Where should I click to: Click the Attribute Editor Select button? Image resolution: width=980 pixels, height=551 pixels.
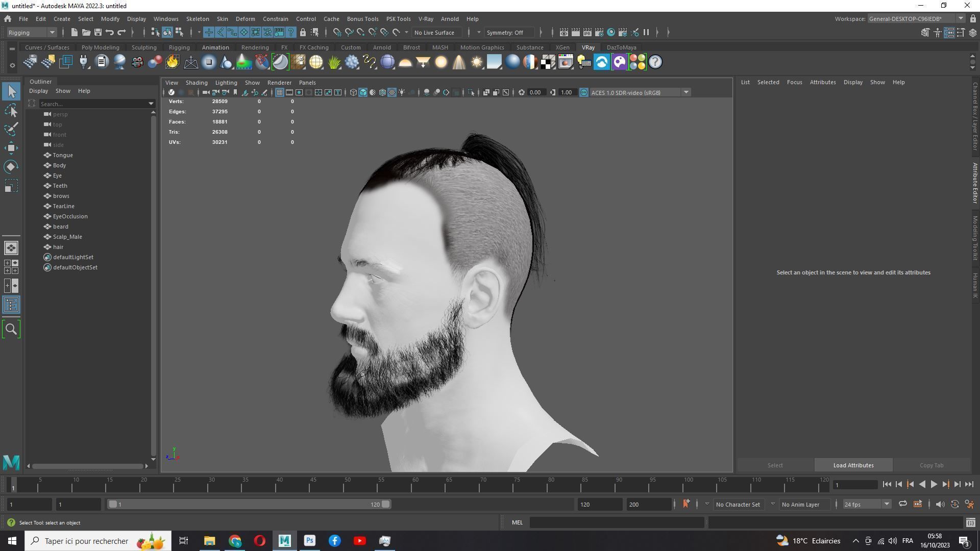775,465
